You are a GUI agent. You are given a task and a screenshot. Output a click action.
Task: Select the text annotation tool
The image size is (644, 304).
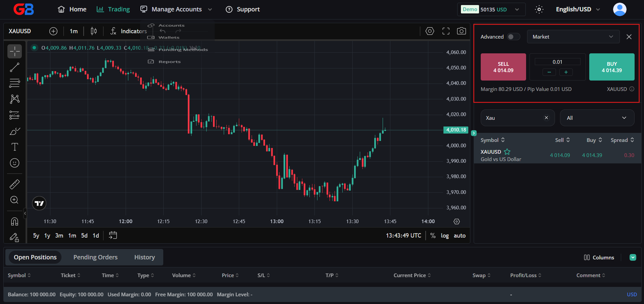pos(15,147)
